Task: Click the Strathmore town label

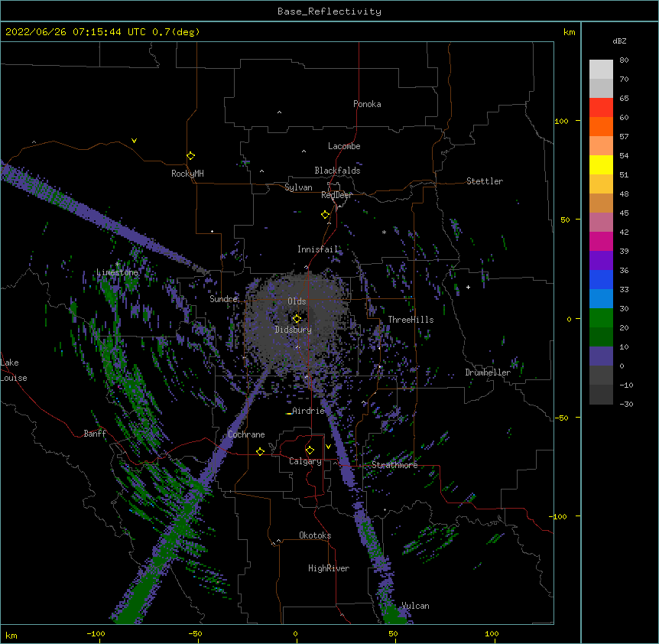Action: [x=394, y=465]
